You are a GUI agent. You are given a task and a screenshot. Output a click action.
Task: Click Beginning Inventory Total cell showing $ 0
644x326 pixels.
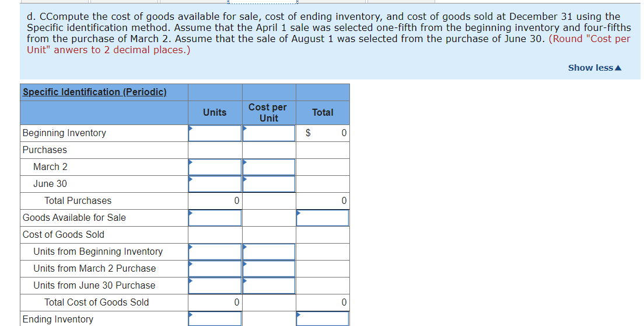click(323, 133)
